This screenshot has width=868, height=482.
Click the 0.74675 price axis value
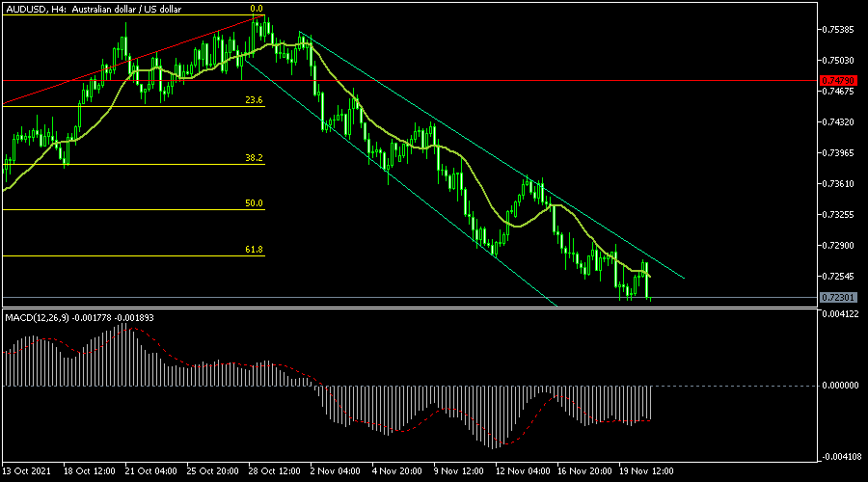click(837, 92)
